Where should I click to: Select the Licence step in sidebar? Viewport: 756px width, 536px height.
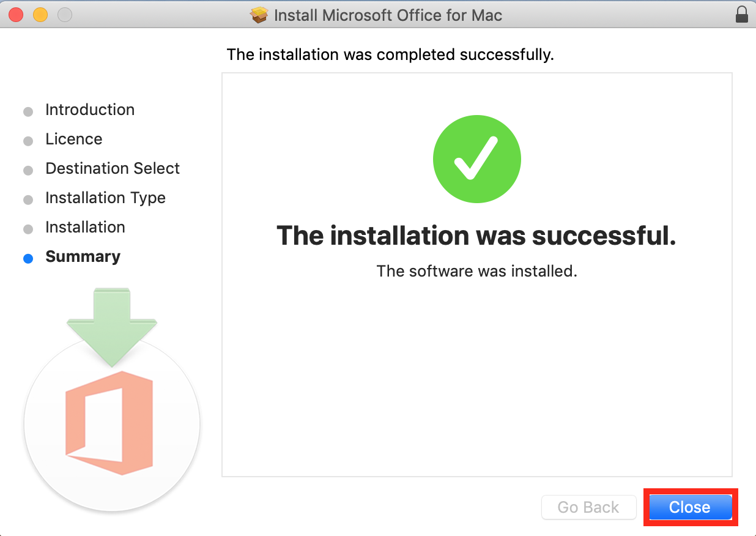coord(74,139)
